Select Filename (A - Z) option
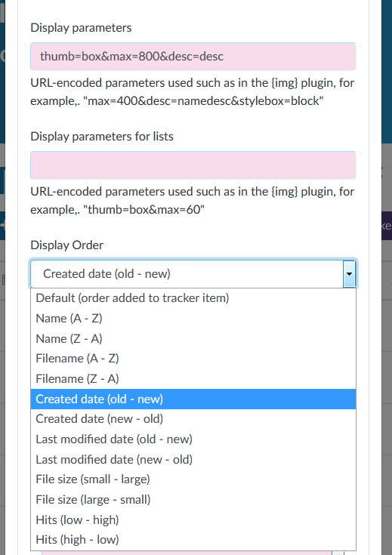392x555 pixels. point(193,359)
